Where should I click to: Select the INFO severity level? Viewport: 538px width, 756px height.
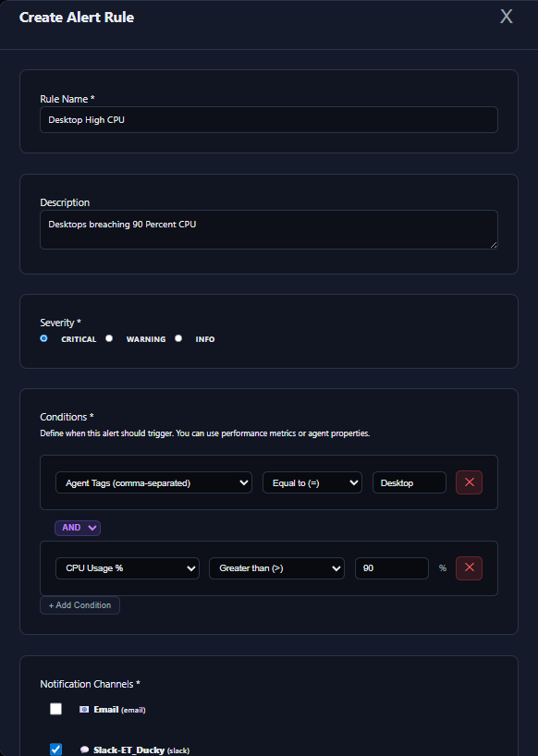pos(177,337)
